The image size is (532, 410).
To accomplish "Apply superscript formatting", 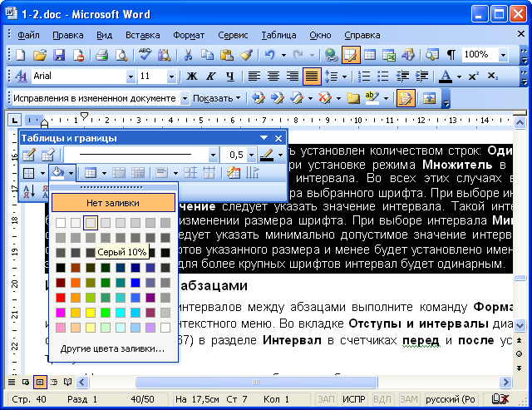I will (x=473, y=77).
